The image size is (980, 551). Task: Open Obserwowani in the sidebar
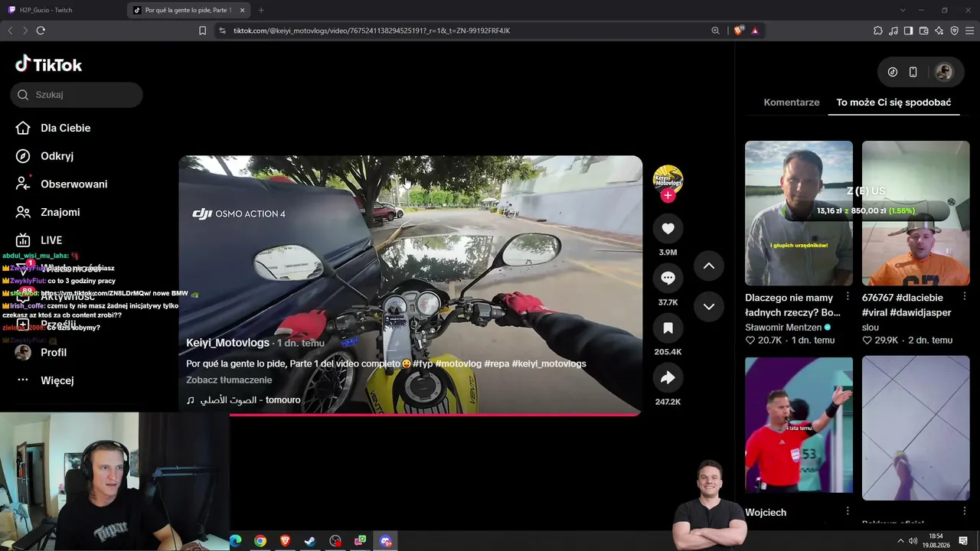coord(61,184)
